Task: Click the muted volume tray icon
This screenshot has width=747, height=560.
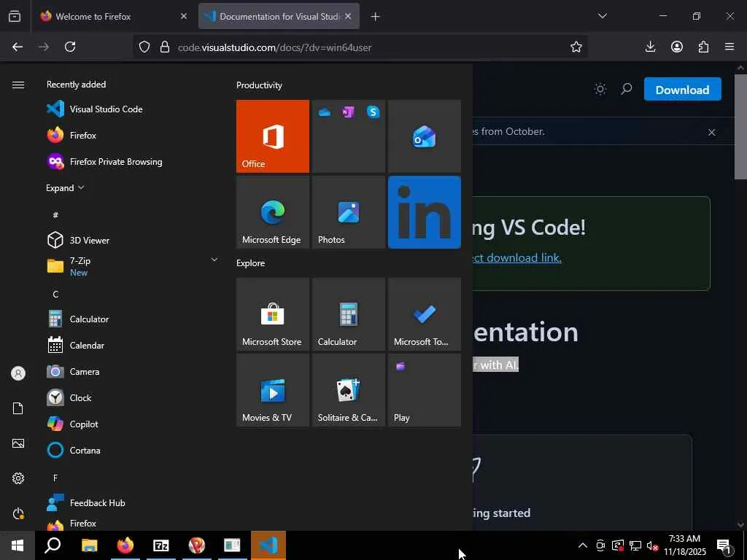Action: click(652, 545)
